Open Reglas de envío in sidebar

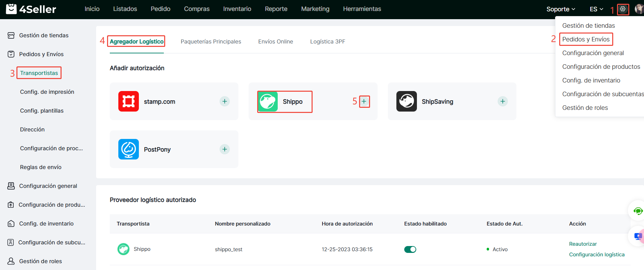coord(41,167)
